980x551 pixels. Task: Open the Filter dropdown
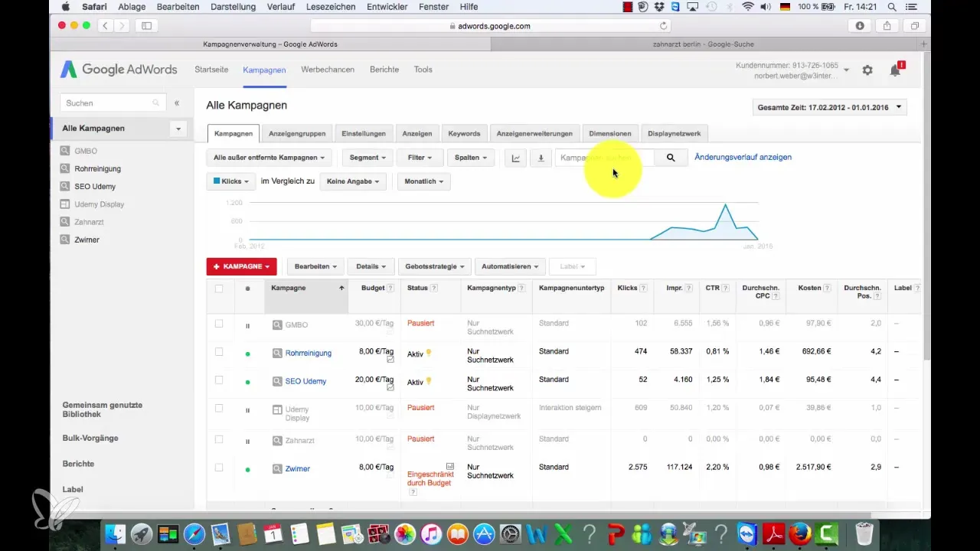coord(420,158)
